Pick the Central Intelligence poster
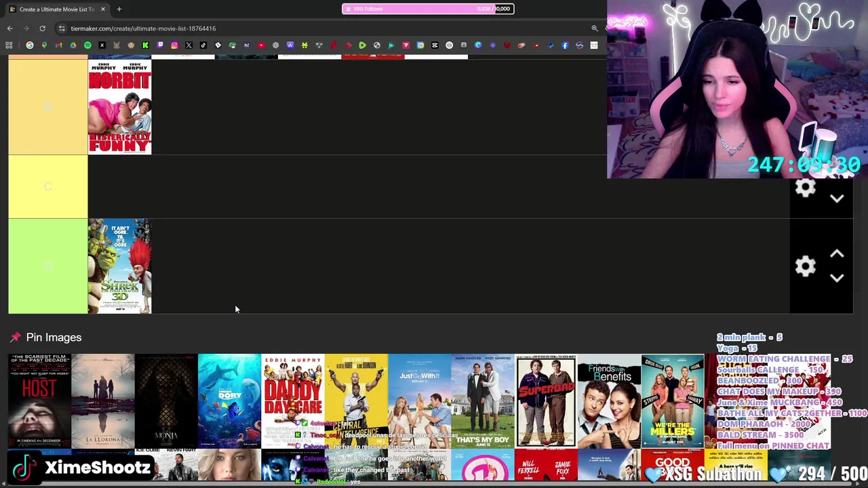868x488 pixels. 356,401
